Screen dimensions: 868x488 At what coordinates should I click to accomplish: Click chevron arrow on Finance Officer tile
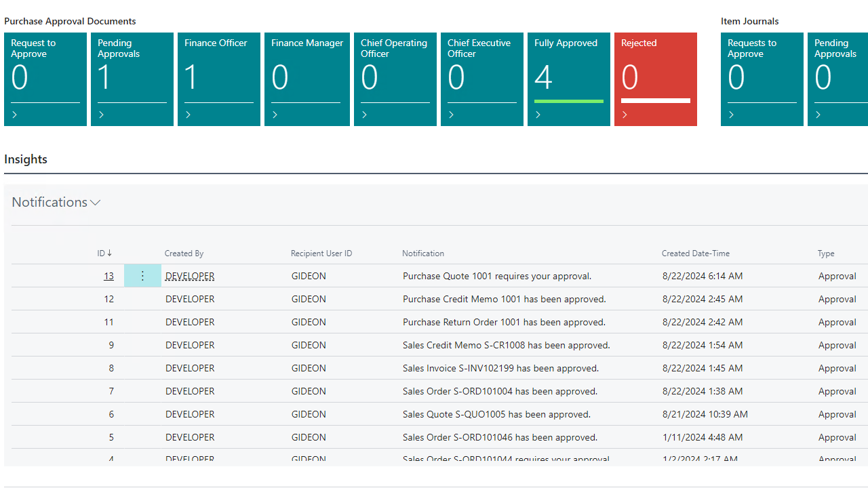click(x=188, y=115)
